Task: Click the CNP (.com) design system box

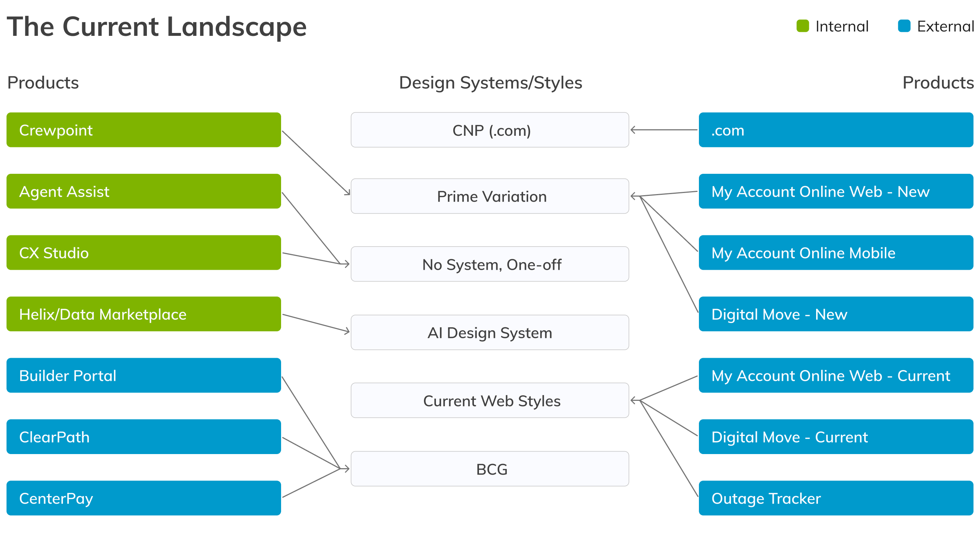Action: (490, 130)
